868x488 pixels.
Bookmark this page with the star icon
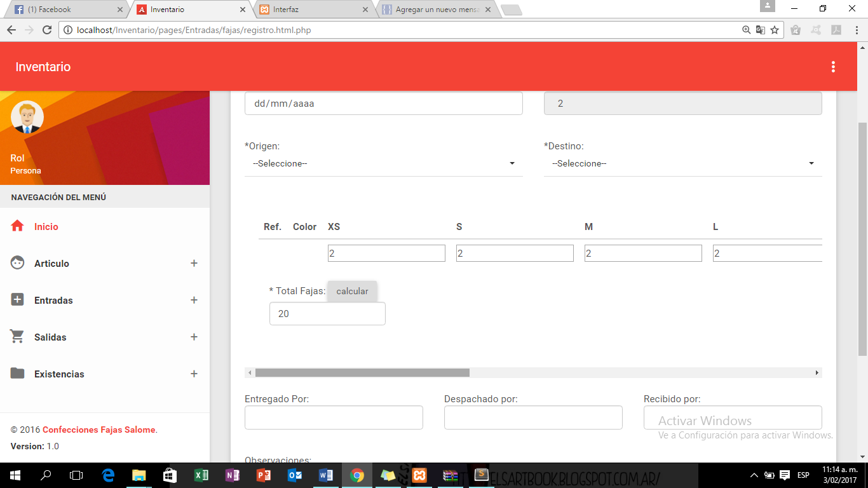pos(775,30)
